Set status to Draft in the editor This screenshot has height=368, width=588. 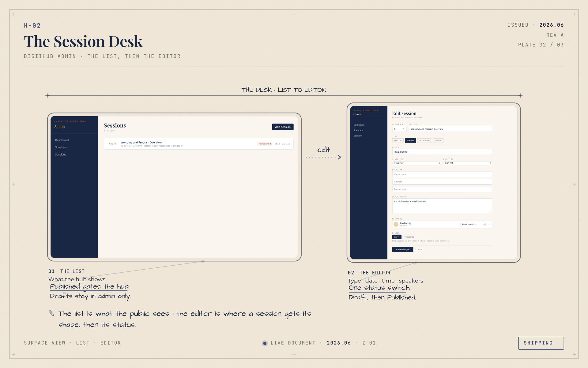pyautogui.click(x=397, y=237)
